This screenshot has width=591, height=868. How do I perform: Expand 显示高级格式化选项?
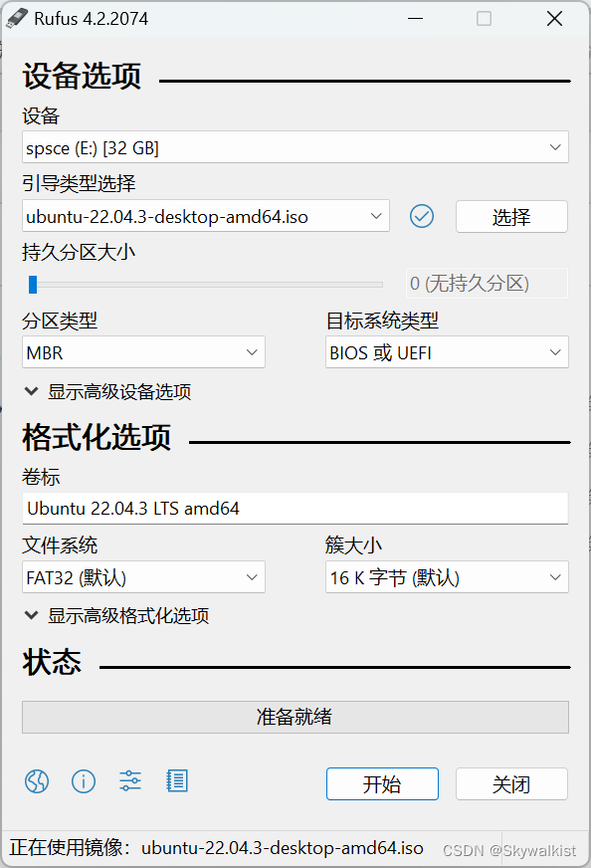click(116, 615)
